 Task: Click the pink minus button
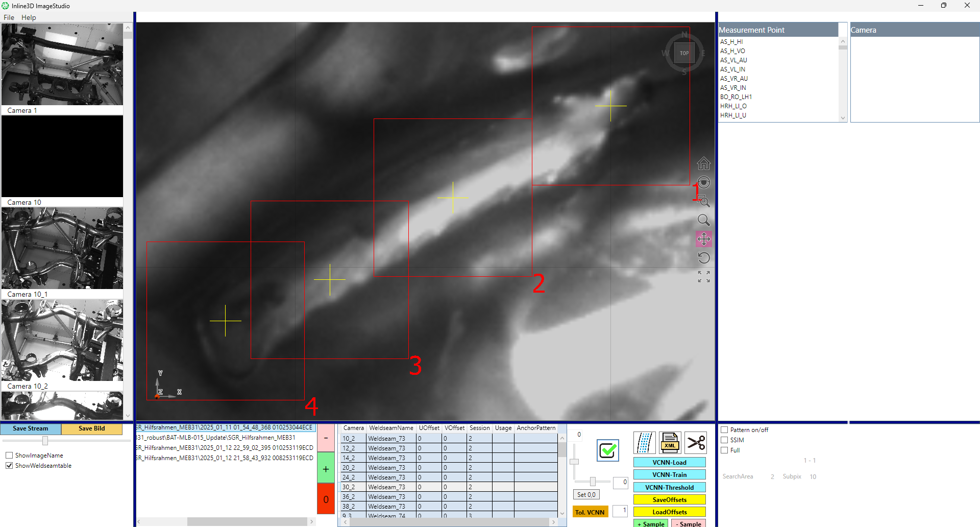[x=326, y=438]
